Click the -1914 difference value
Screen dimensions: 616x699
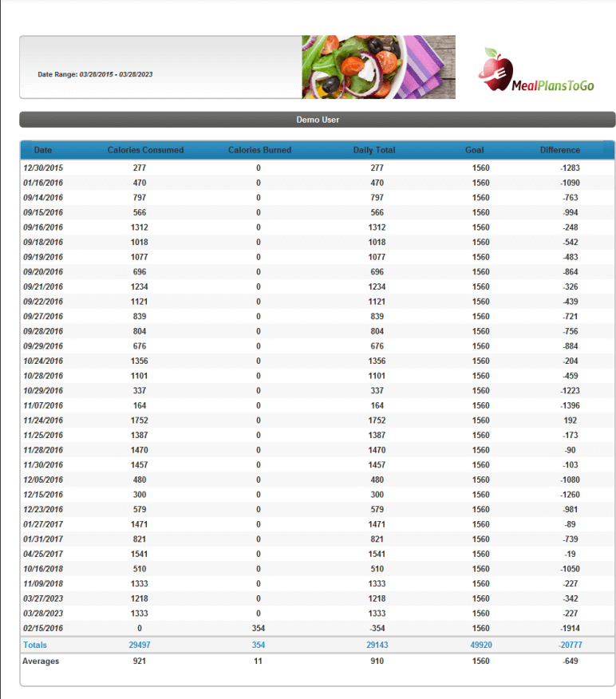point(570,628)
